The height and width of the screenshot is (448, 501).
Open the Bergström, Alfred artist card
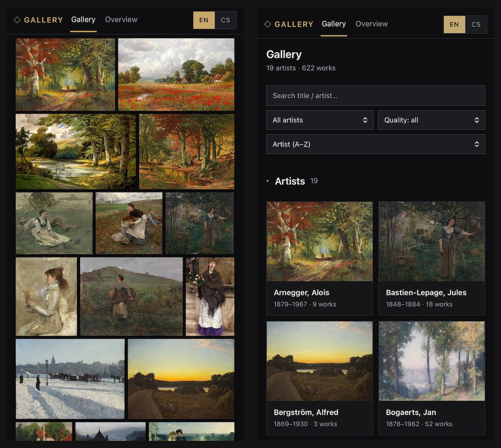320,378
